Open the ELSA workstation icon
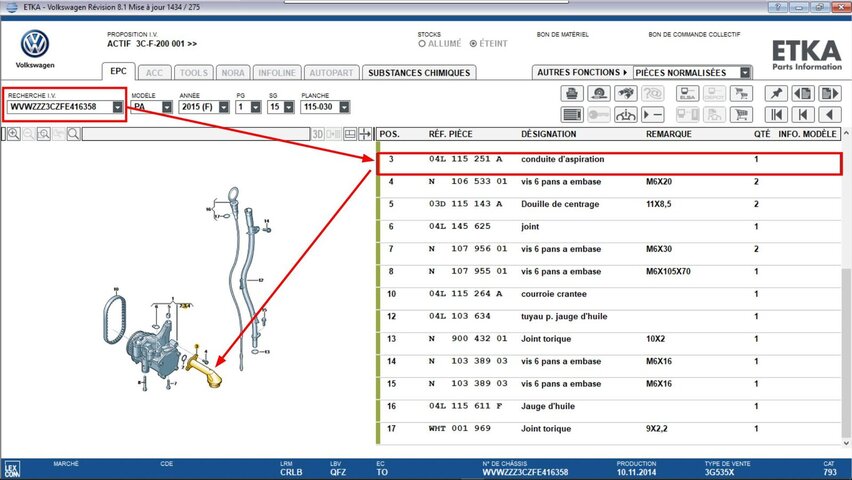 click(687, 93)
